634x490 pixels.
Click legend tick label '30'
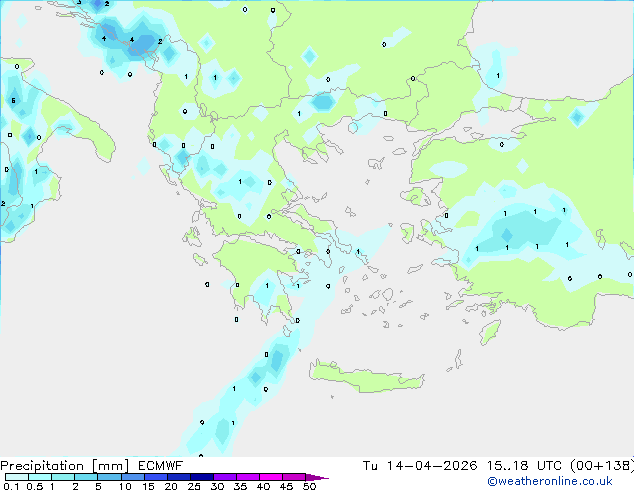tap(217, 486)
